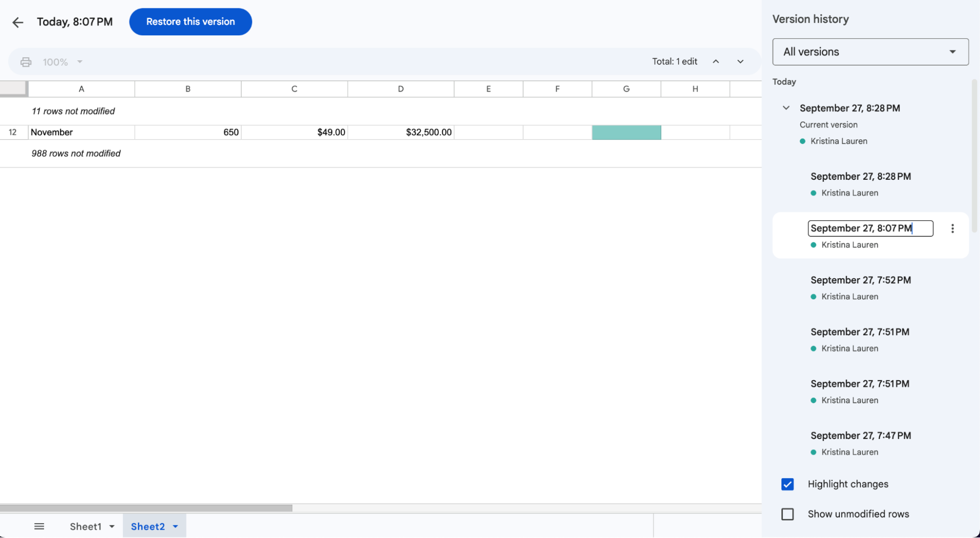Enable the Show unmodified rows checkbox

tap(787, 514)
